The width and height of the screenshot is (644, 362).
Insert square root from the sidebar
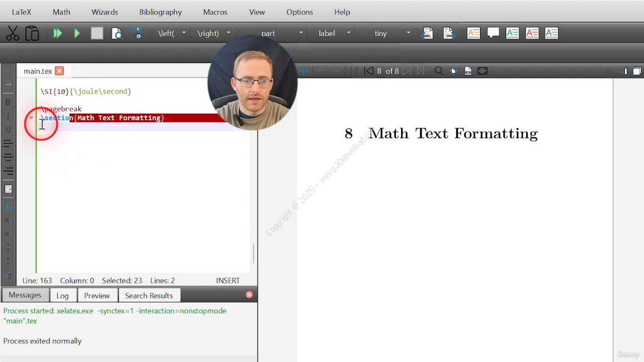(x=8, y=276)
